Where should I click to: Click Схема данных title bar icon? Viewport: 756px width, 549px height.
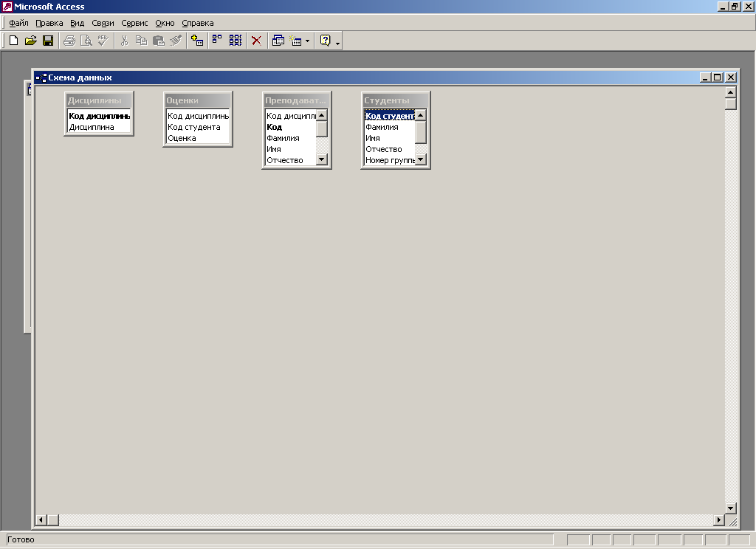(x=41, y=77)
